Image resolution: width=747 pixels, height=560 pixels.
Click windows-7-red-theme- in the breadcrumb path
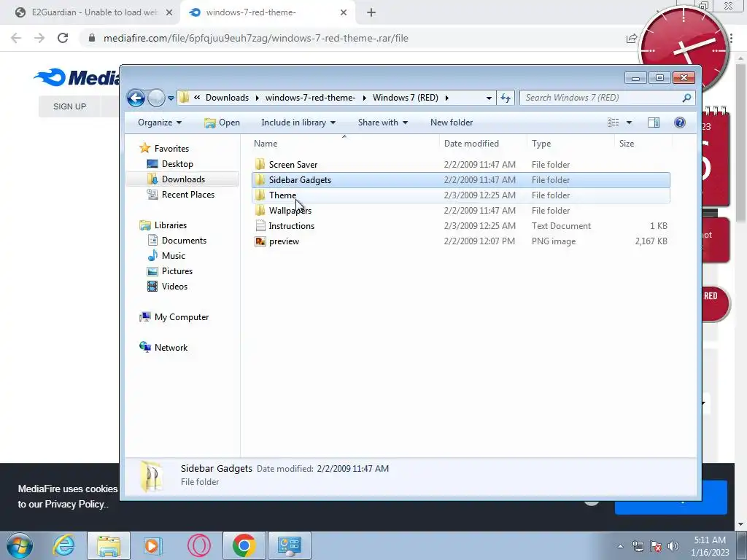coord(310,98)
